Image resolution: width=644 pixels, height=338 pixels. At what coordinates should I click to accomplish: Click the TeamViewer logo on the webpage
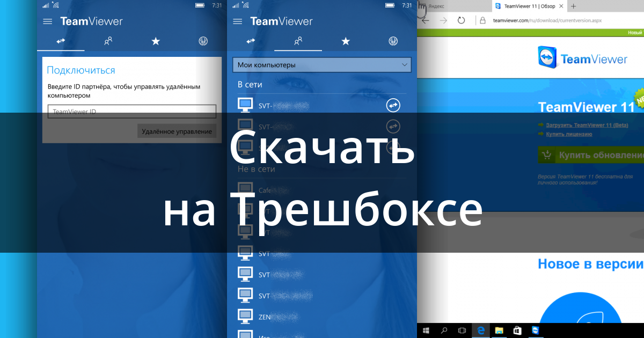pyautogui.click(x=582, y=58)
